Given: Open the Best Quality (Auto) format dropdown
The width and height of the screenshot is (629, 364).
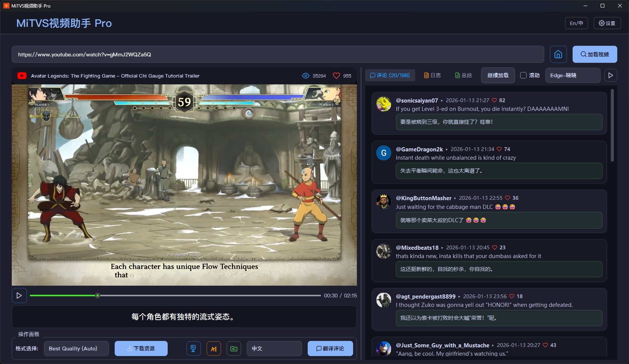Looking at the screenshot, I should click(x=76, y=348).
